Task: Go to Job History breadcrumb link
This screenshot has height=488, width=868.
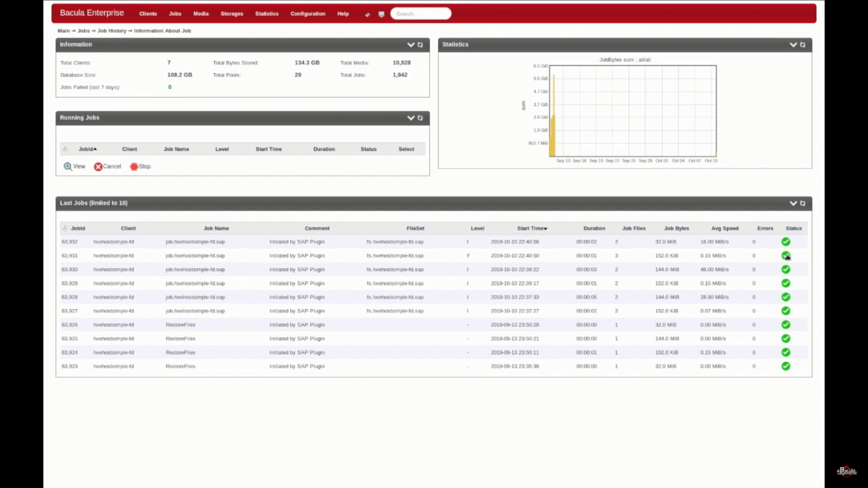Action: tap(112, 31)
